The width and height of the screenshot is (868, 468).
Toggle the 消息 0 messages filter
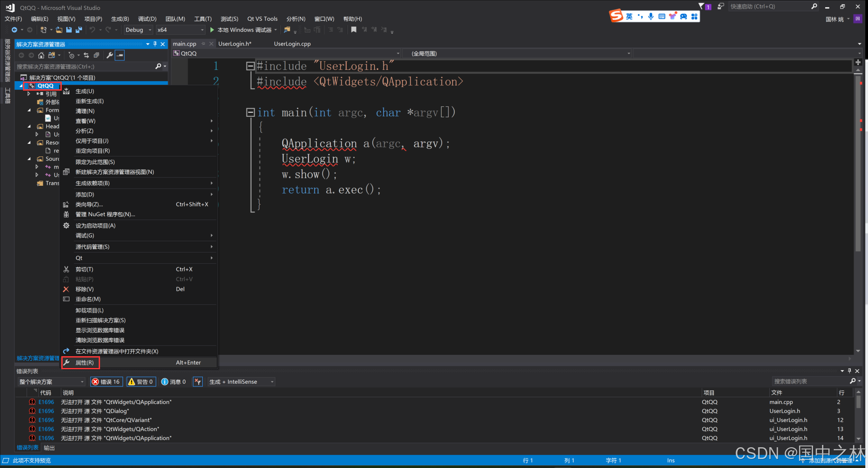tap(174, 381)
